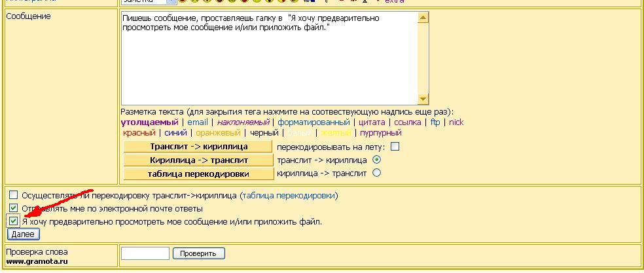Choose the «желтый» text color
Image resolution: width=644 pixels, height=273 pixels.
coord(336,133)
